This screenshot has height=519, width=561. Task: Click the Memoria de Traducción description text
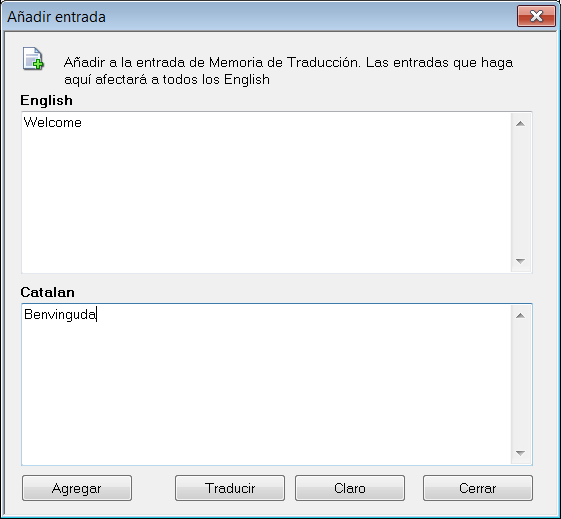pos(288,71)
